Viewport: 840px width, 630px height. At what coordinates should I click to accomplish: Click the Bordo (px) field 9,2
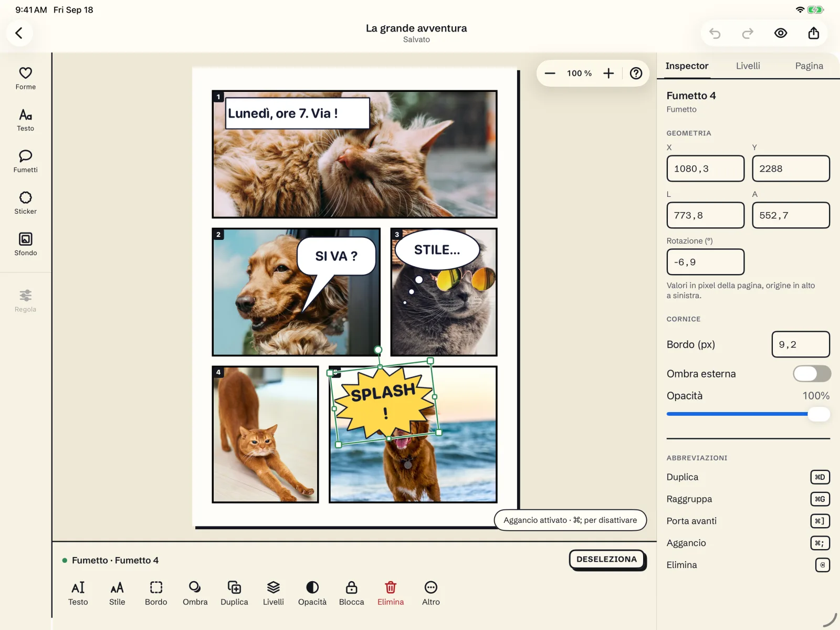click(x=801, y=344)
